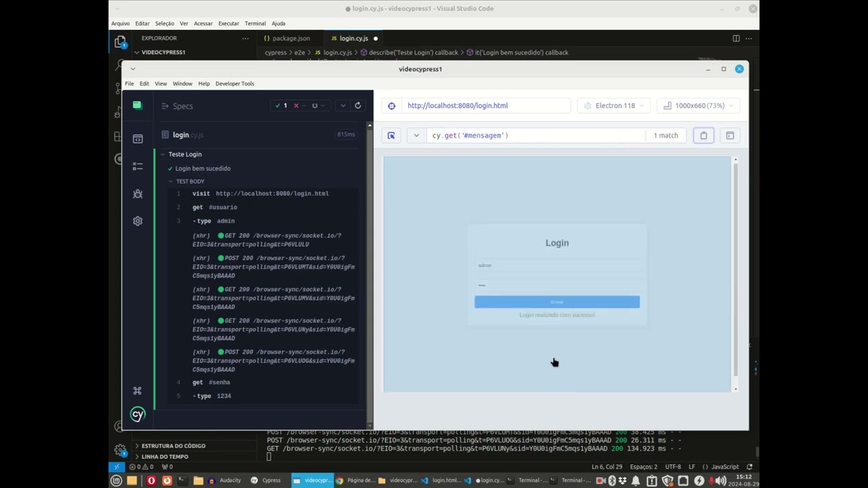Viewport: 868px width, 488px height.
Task: Open the Firefox taskbar launcher
Action: pos(167,481)
